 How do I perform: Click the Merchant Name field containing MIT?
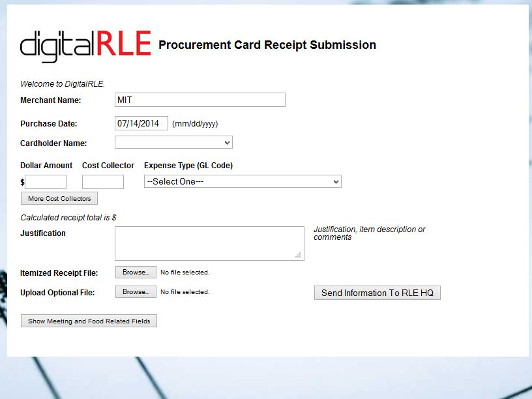tap(199, 100)
